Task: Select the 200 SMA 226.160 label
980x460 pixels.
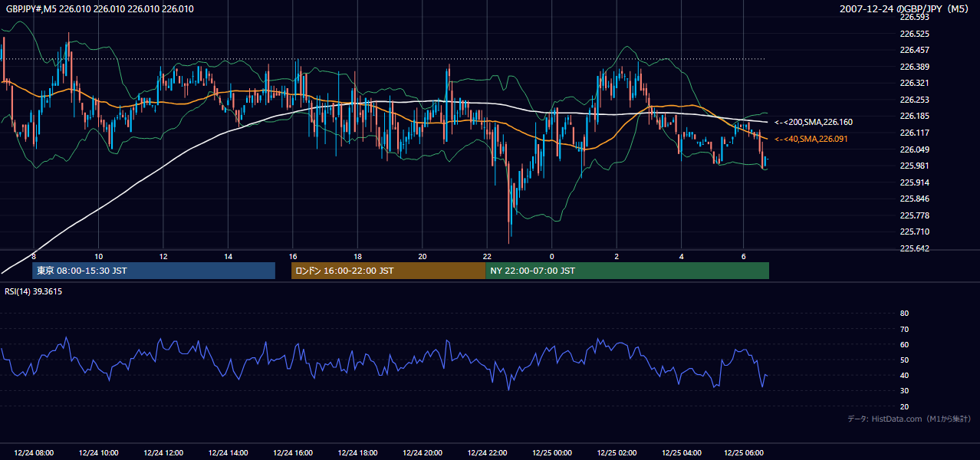Action: click(814, 123)
